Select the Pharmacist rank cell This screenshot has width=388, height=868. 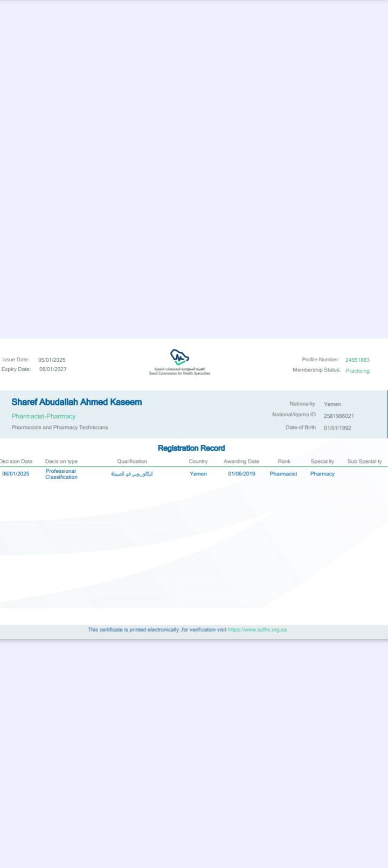[x=283, y=474]
